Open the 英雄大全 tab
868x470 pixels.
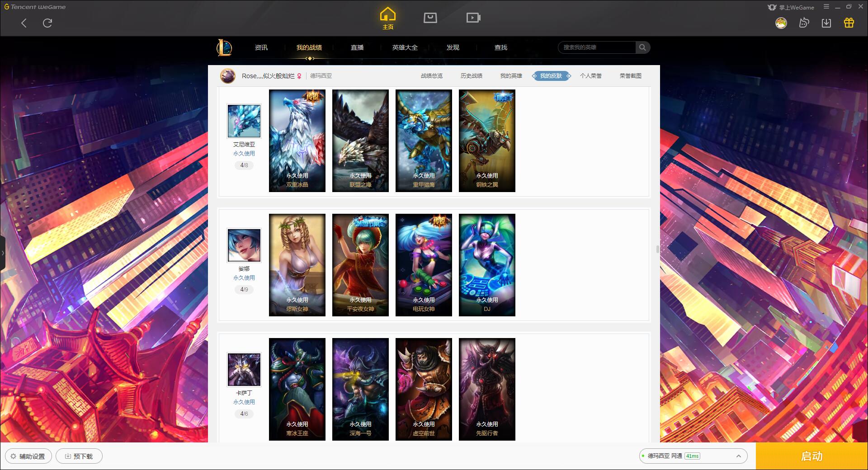pyautogui.click(x=405, y=47)
